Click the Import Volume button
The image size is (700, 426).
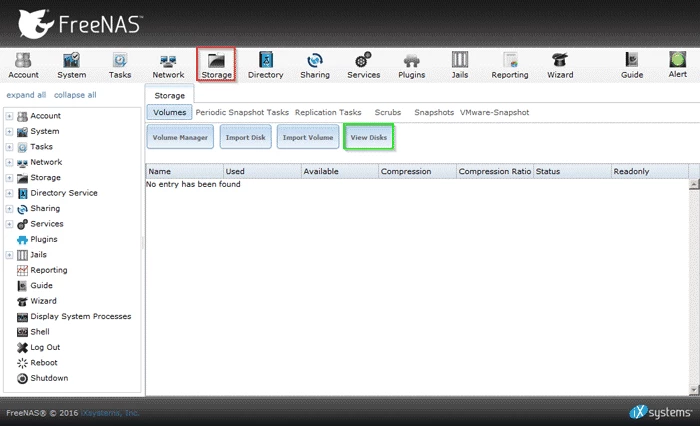(308, 138)
